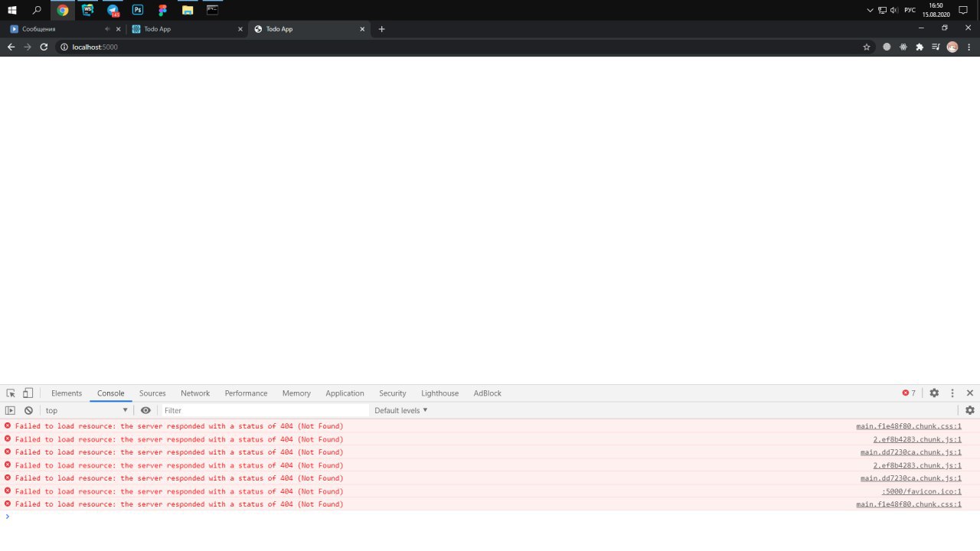
Task: Open console settings gear in console toolbar
Action: click(970, 410)
